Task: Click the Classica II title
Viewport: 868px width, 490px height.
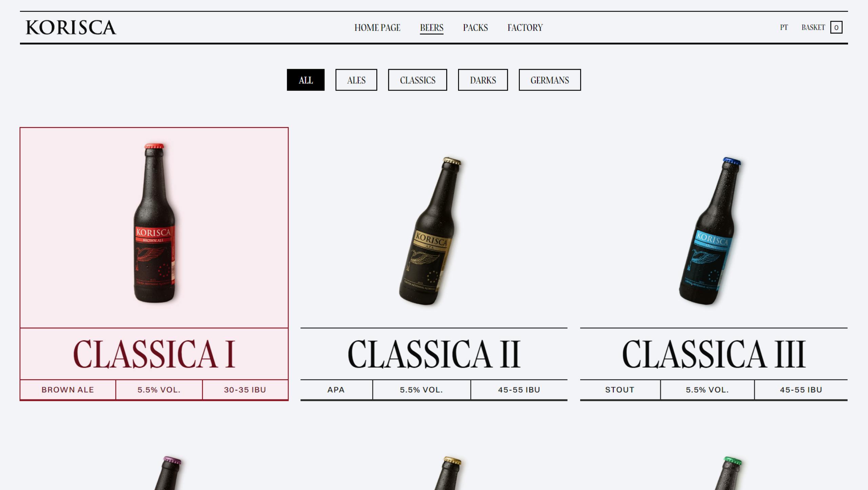Action: (434, 354)
